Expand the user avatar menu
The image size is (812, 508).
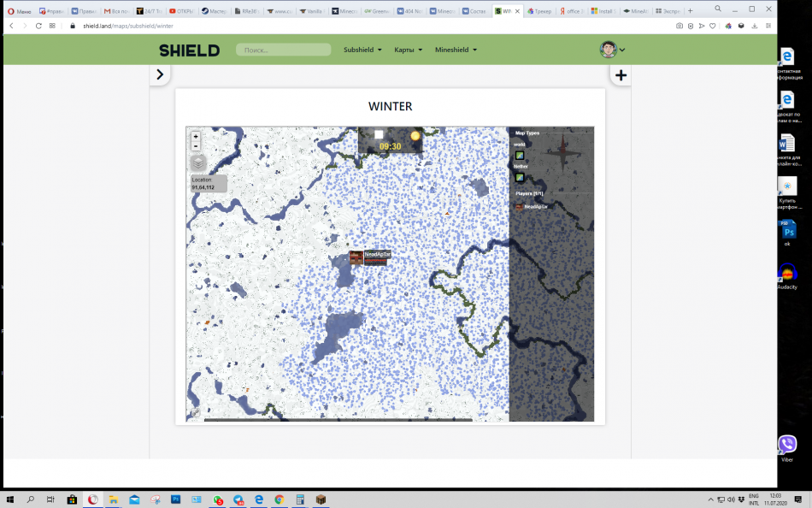tap(612, 50)
